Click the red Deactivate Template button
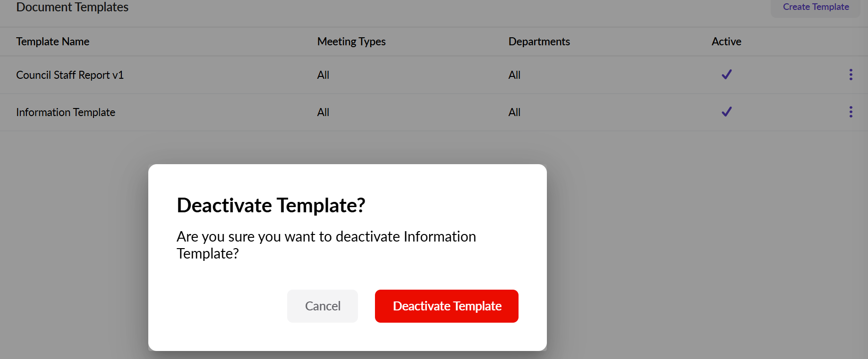 point(446,306)
